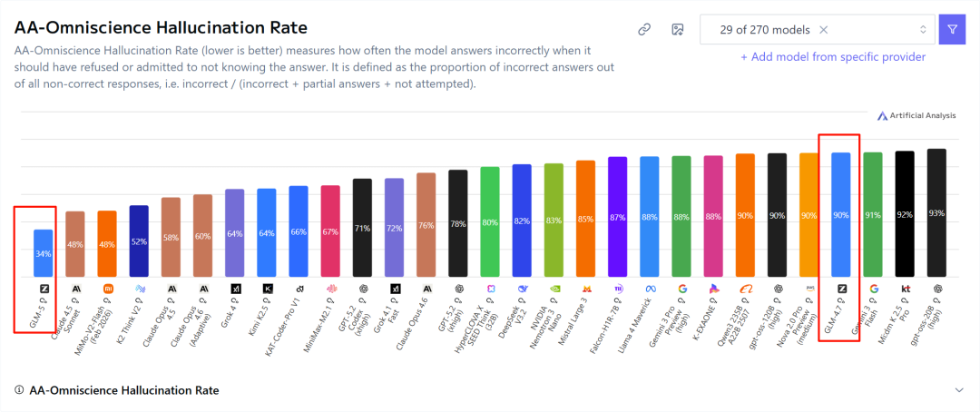Click the green DeepSeek V3.2 80% bar
The height and width of the screenshot is (412, 980).
pyautogui.click(x=490, y=222)
